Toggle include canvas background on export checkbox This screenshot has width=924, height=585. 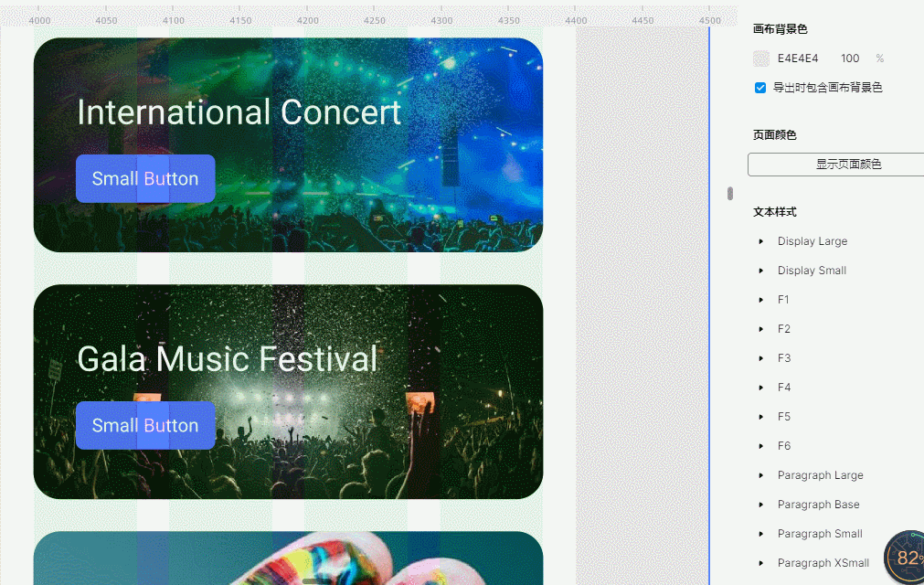(760, 88)
